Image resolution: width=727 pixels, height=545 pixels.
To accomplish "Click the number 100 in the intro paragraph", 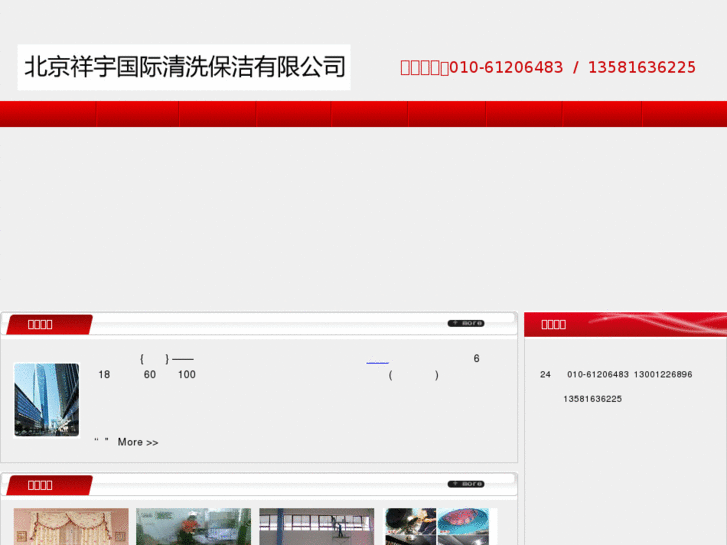I will tap(187, 375).
